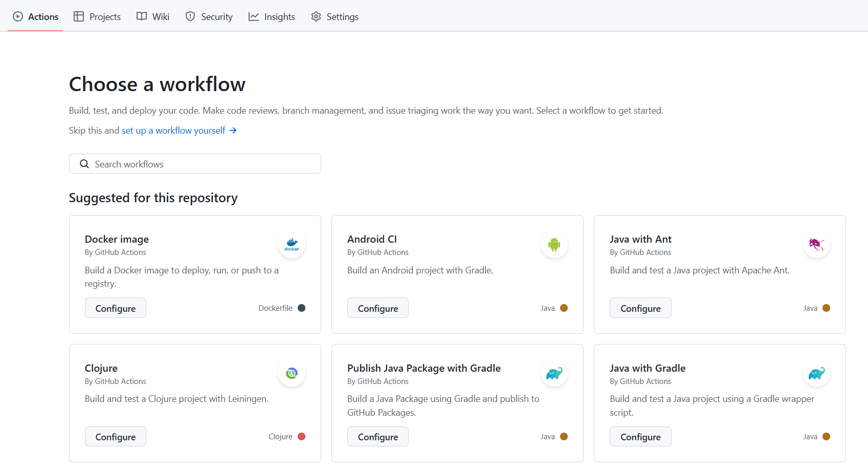Click the Settings gear icon
This screenshot has height=471, width=868.
click(316, 16)
